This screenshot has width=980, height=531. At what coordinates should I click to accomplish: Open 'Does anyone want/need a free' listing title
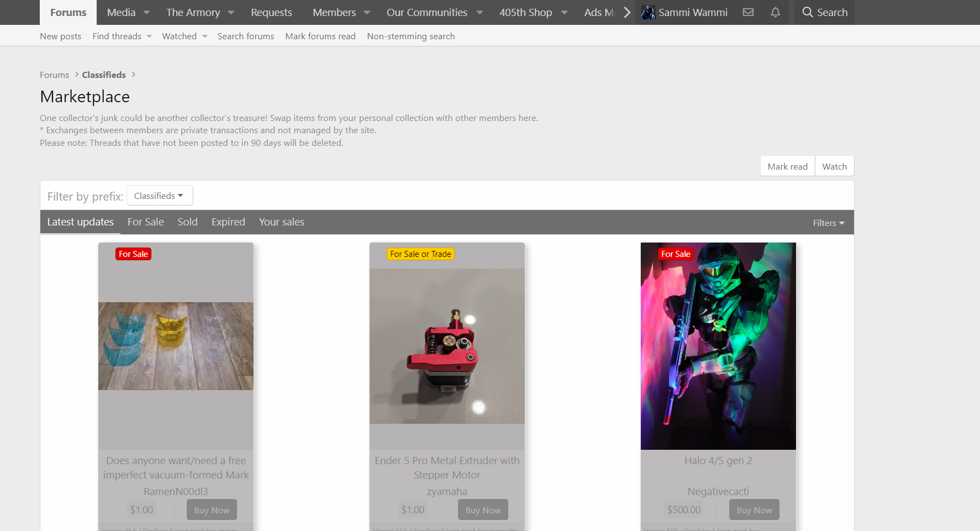click(176, 467)
